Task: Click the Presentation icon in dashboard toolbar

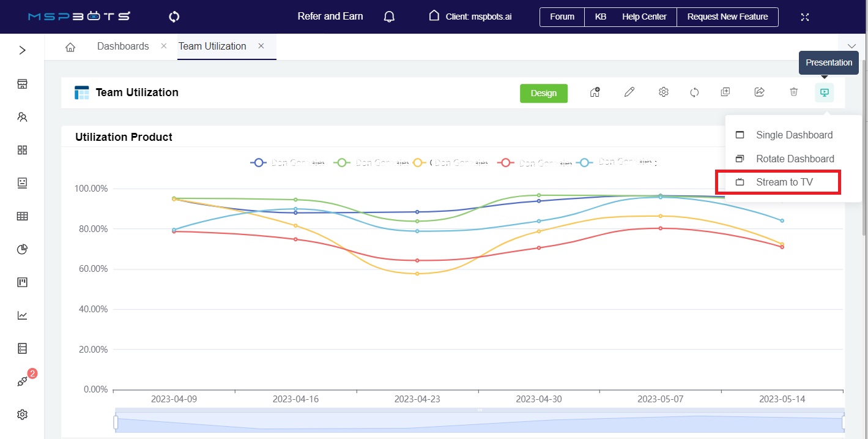Action: [x=824, y=92]
